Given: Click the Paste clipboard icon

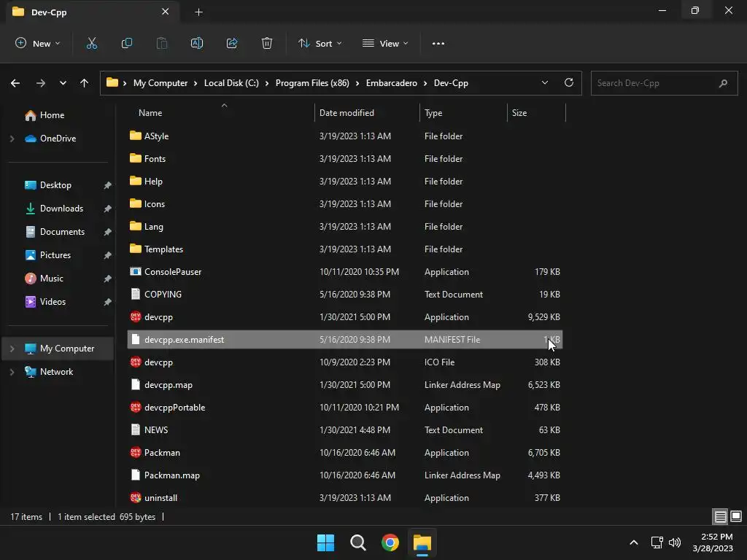Looking at the screenshot, I should click(x=162, y=43).
